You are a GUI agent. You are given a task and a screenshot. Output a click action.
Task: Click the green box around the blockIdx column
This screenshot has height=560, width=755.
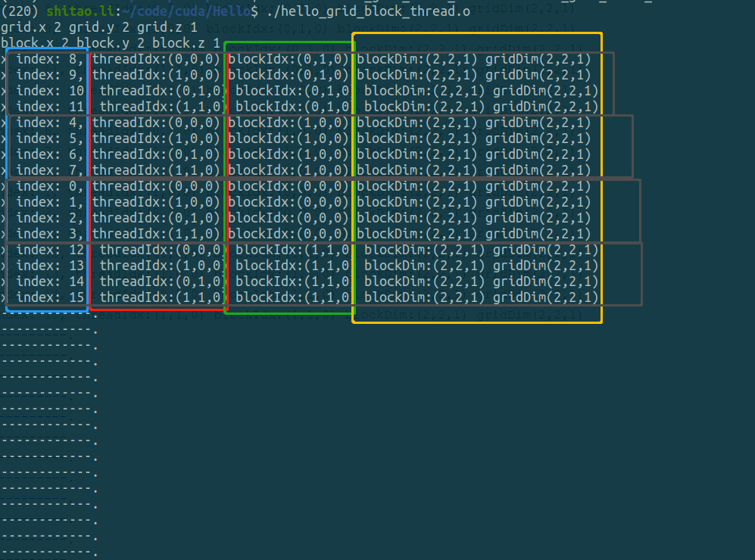(x=226, y=174)
